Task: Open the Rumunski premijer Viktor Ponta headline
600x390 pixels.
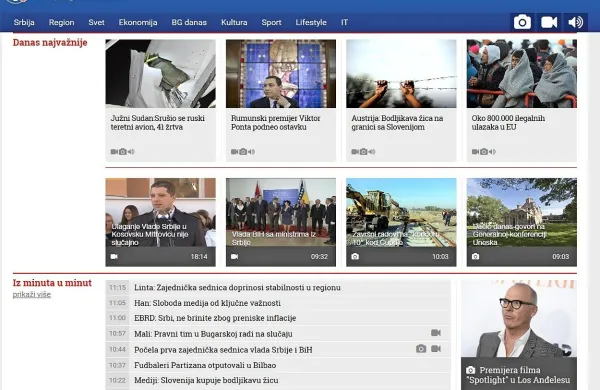Action: 276,122
